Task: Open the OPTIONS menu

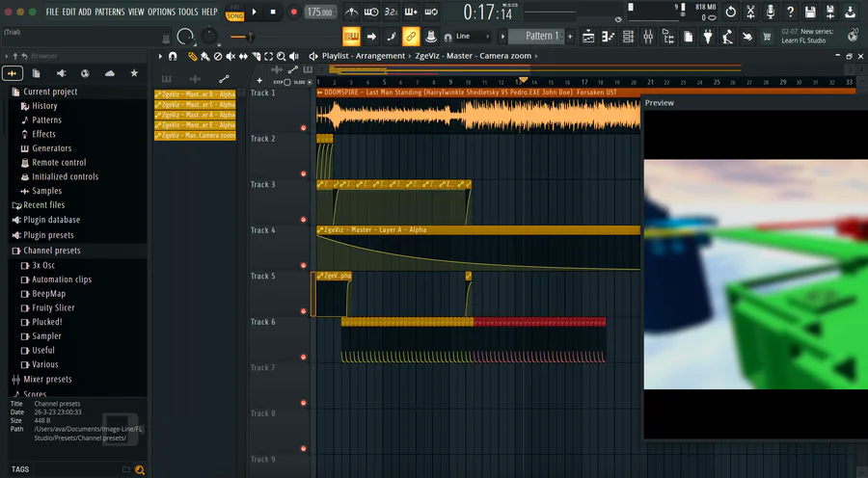Action: [x=162, y=12]
